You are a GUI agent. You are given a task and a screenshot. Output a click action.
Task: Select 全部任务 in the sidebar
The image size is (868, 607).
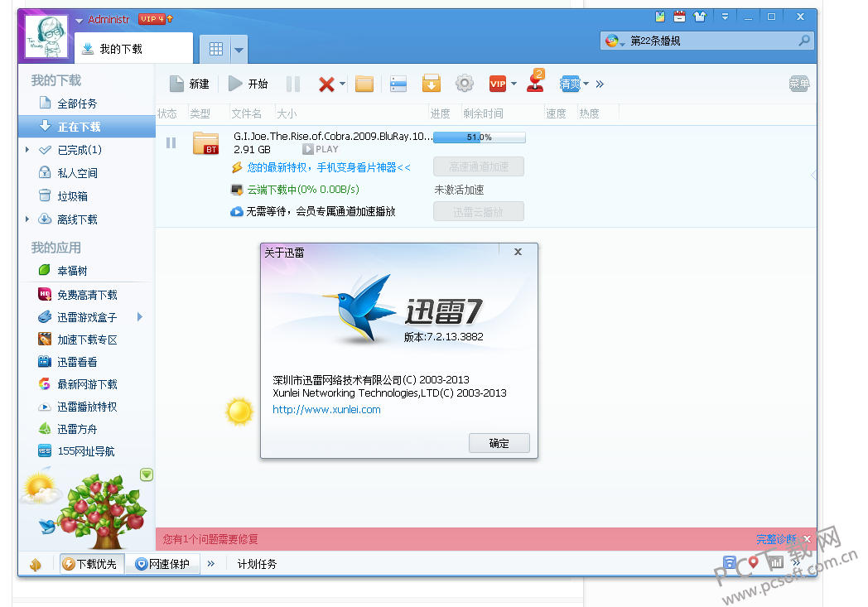(x=77, y=104)
